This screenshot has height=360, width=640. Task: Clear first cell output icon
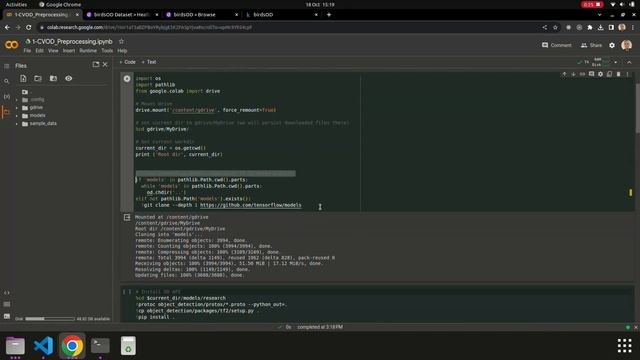[x=127, y=218]
